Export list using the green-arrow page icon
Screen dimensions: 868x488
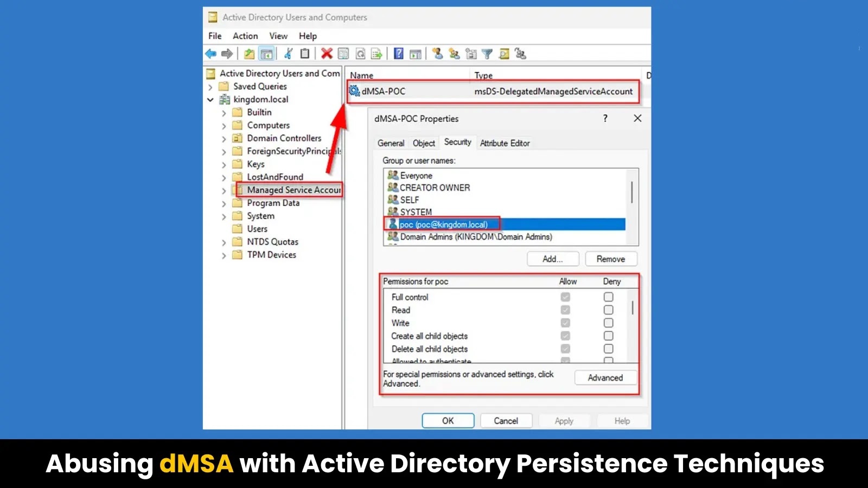(x=376, y=53)
